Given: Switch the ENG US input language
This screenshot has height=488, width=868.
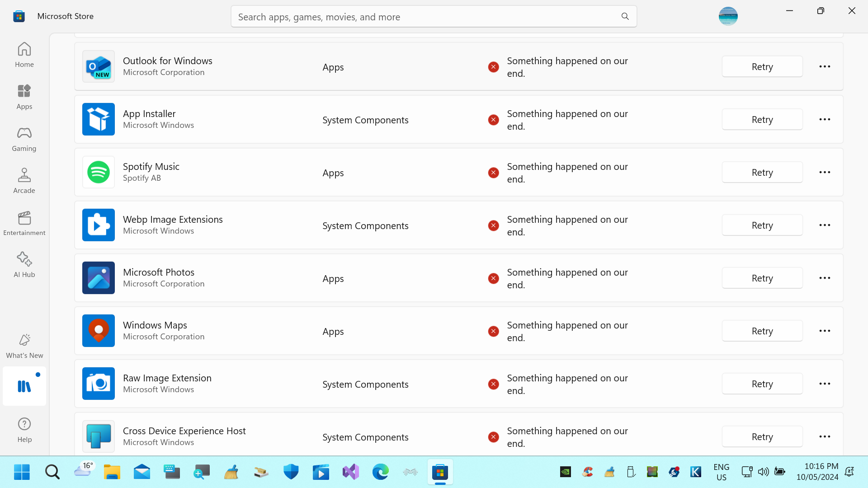Looking at the screenshot, I should point(722,472).
